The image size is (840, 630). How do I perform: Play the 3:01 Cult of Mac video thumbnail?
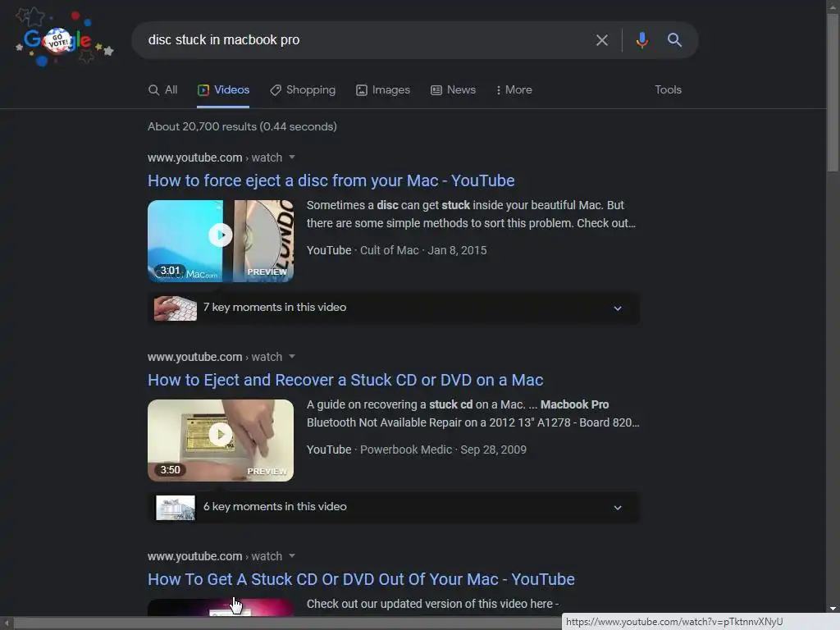(x=221, y=241)
